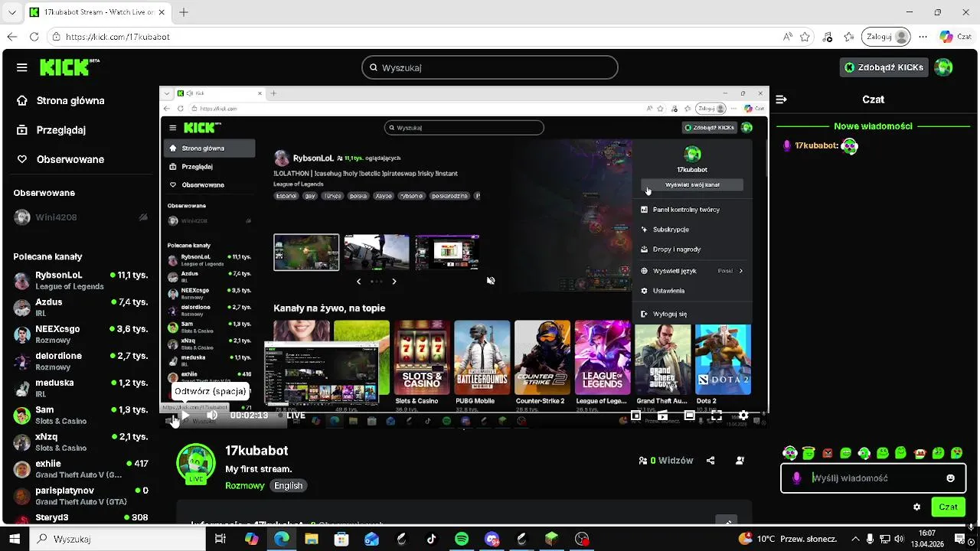Screen dimensions: 980x551
Task: Click the Windows Start button
Action: coord(15,539)
